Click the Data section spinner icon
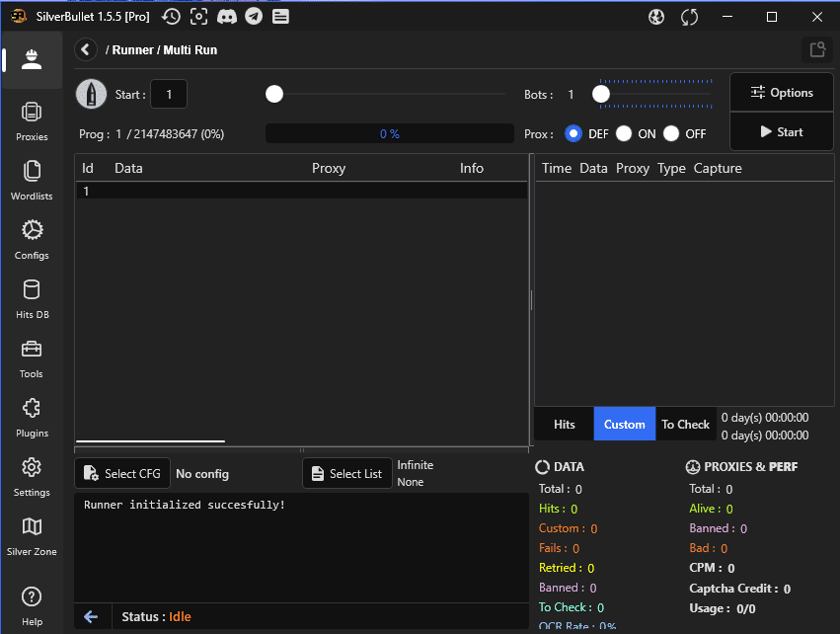This screenshot has width=840, height=634. pos(542,467)
